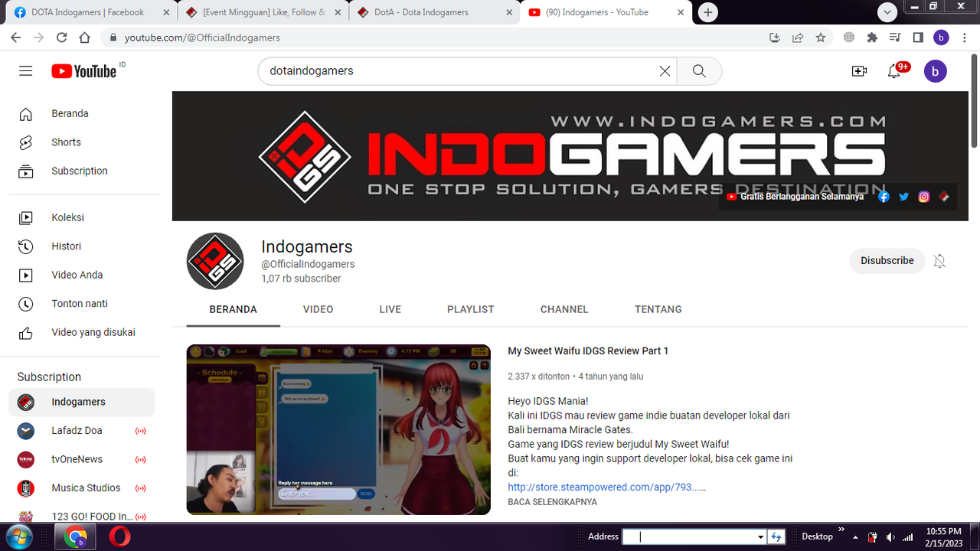This screenshot has width=980, height=551.
Task: Switch to the VIDEO channel tab
Action: click(318, 310)
